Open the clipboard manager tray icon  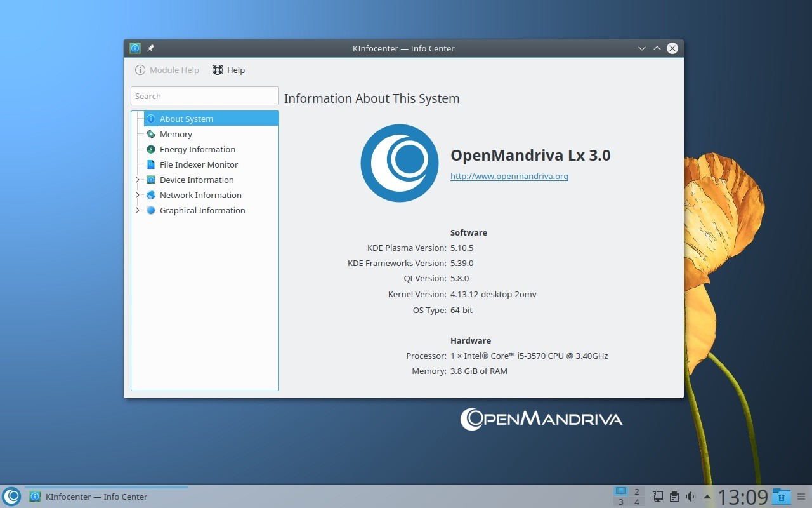(674, 497)
